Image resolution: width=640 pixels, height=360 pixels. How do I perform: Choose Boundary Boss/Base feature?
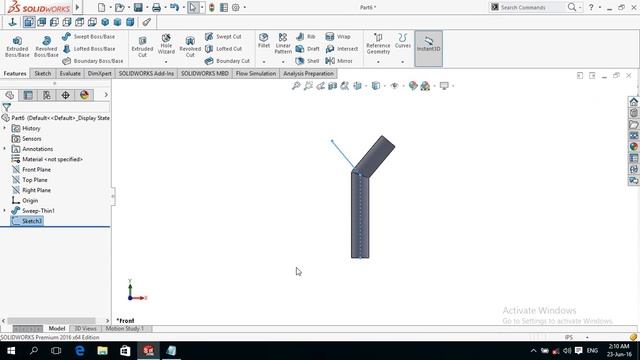tap(93, 61)
